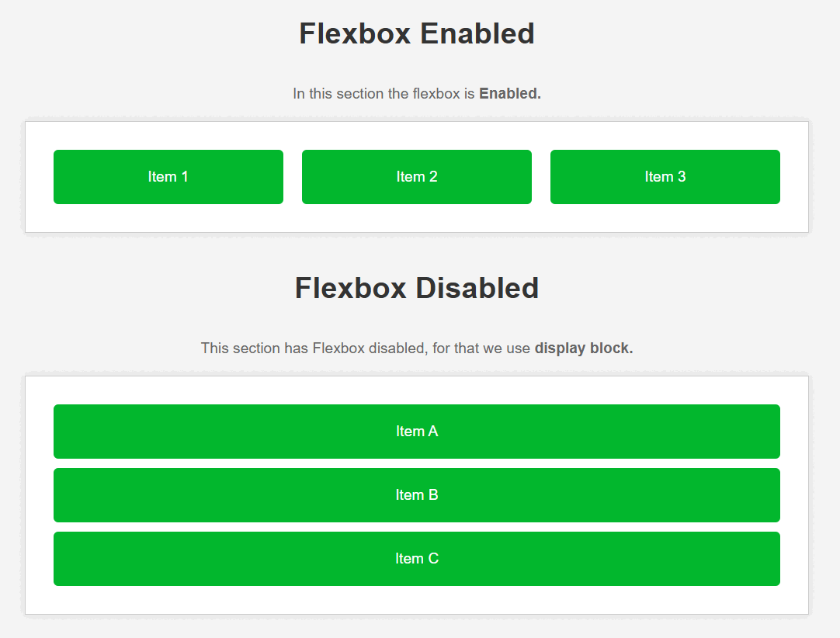Click the bold 'display block.' text
Image resolution: width=840 pixels, height=638 pixels.
tap(583, 348)
